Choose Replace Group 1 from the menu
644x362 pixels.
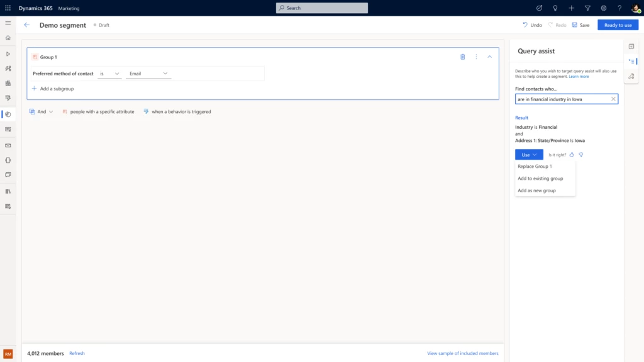point(535,167)
